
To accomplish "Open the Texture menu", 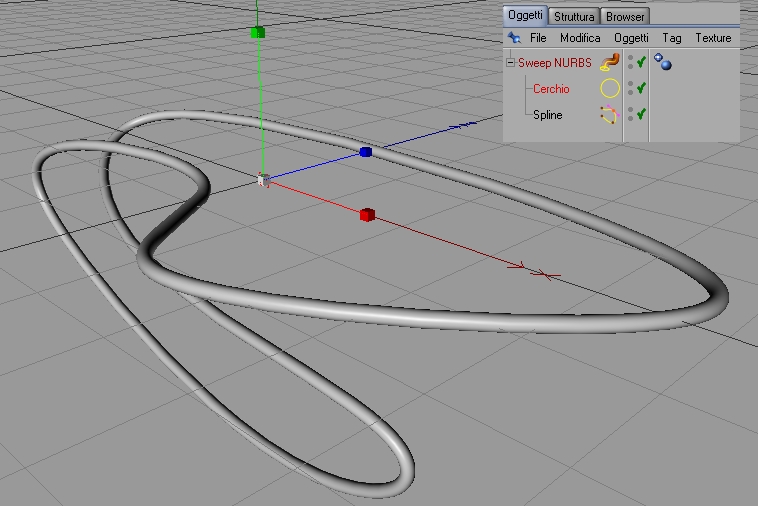I will point(713,38).
